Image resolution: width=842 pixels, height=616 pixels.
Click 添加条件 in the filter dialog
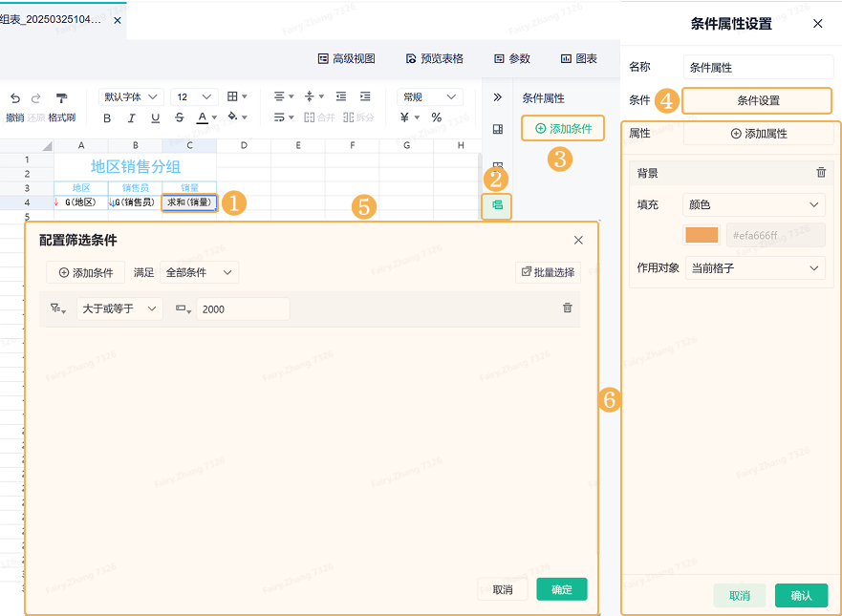[86, 272]
